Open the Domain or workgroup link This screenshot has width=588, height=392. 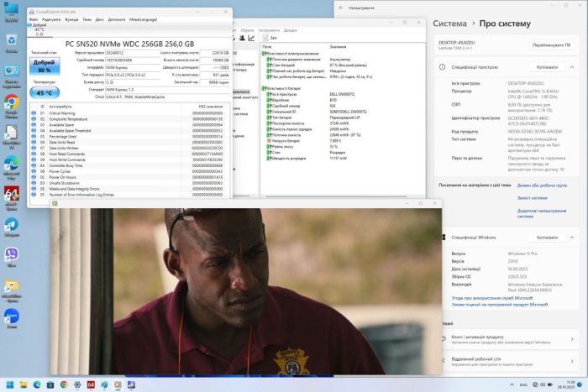(542, 186)
